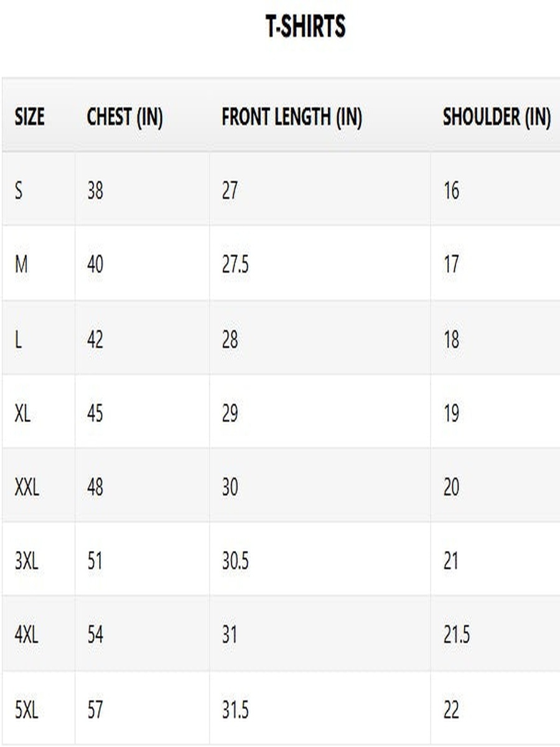
Task: Click the M size row label
Action: point(21,265)
